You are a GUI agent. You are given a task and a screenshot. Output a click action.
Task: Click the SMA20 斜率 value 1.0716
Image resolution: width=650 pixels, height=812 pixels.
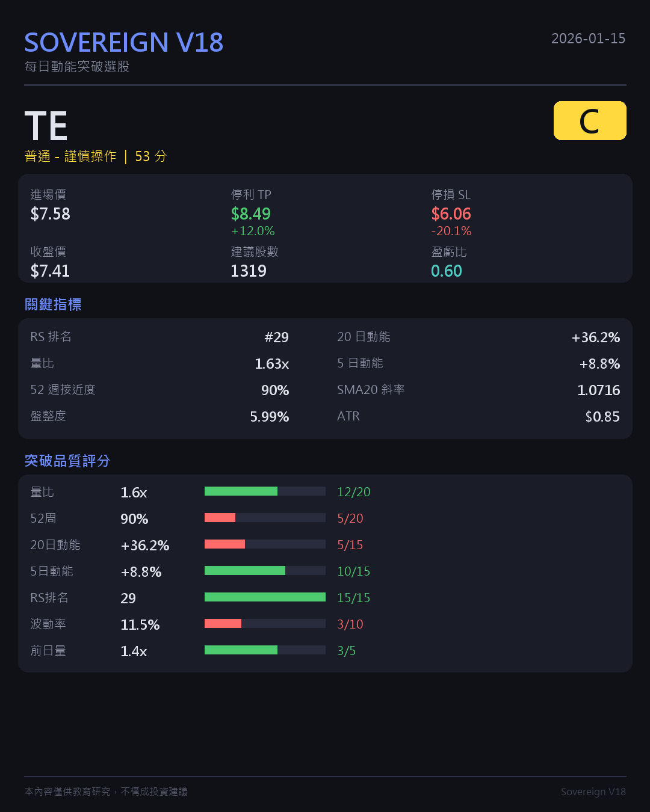(x=599, y=390)
